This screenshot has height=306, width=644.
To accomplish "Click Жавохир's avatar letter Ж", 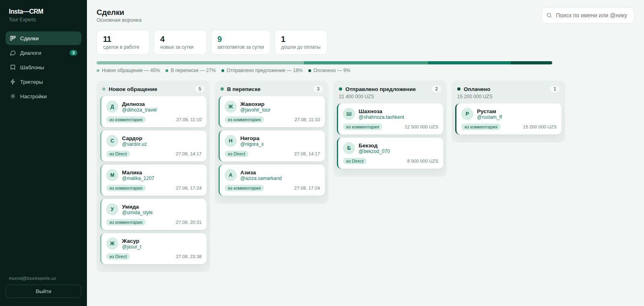I will point(231,107).
